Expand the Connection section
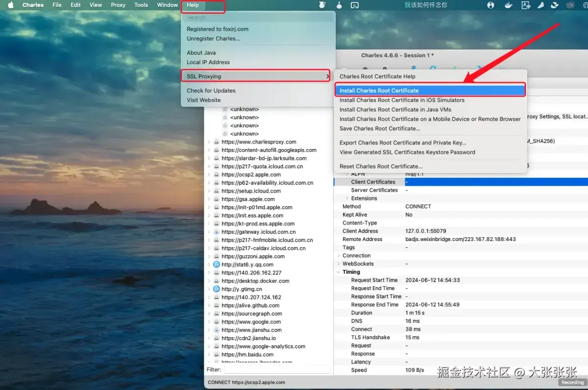 (x=339, y=256)
